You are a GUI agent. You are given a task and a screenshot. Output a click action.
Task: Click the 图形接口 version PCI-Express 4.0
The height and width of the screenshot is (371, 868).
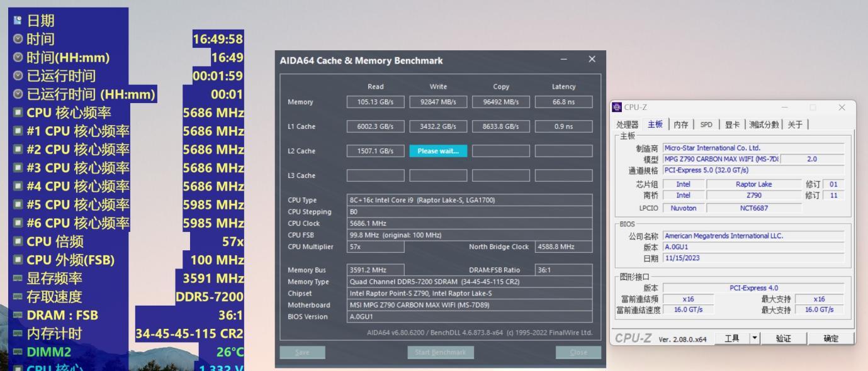pyautogui.click(x=754, y=288)
